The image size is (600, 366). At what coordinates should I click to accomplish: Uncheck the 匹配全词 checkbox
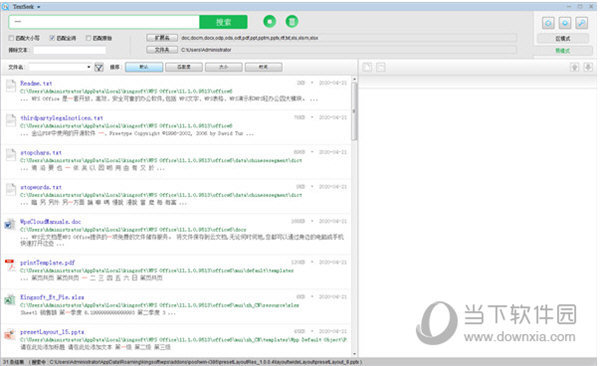click(x=52, y=38)
